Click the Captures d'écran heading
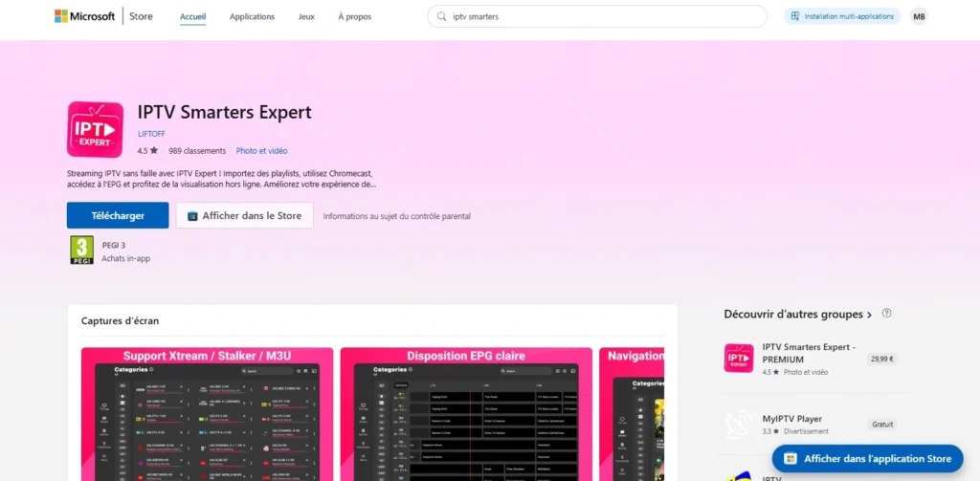Viewport: 980px width, 481px height. pos(120,321)
